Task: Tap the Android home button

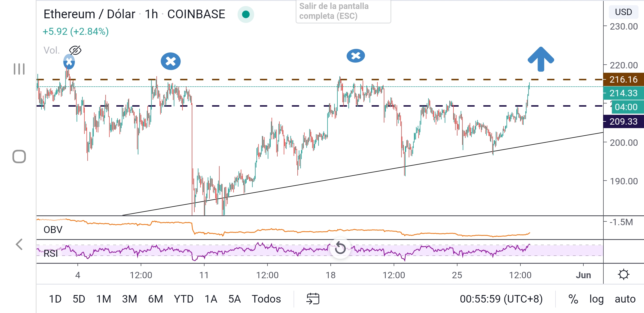Action: point(19,156)
